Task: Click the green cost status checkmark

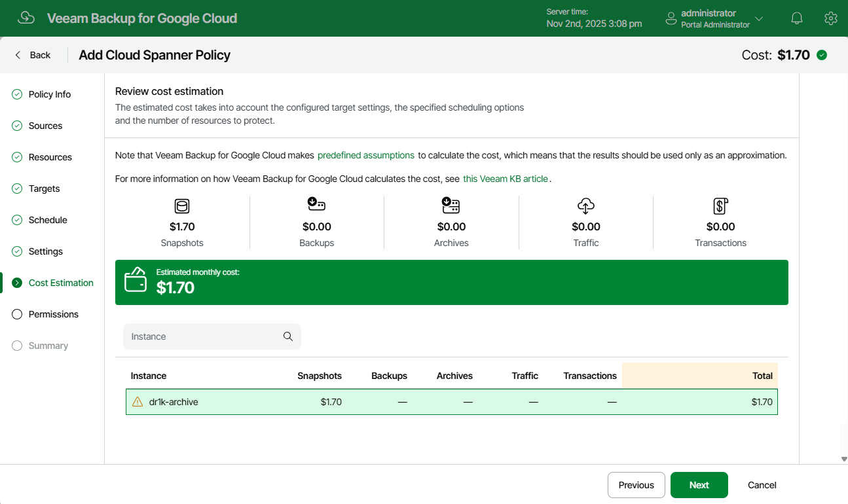Action: [x=822, y=55]
